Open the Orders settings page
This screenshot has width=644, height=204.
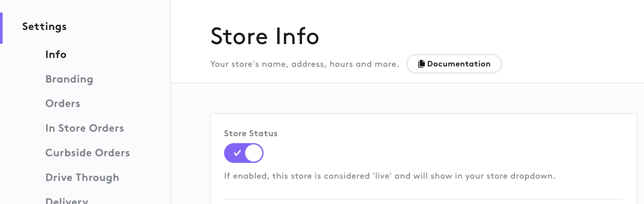coord(63,104)
